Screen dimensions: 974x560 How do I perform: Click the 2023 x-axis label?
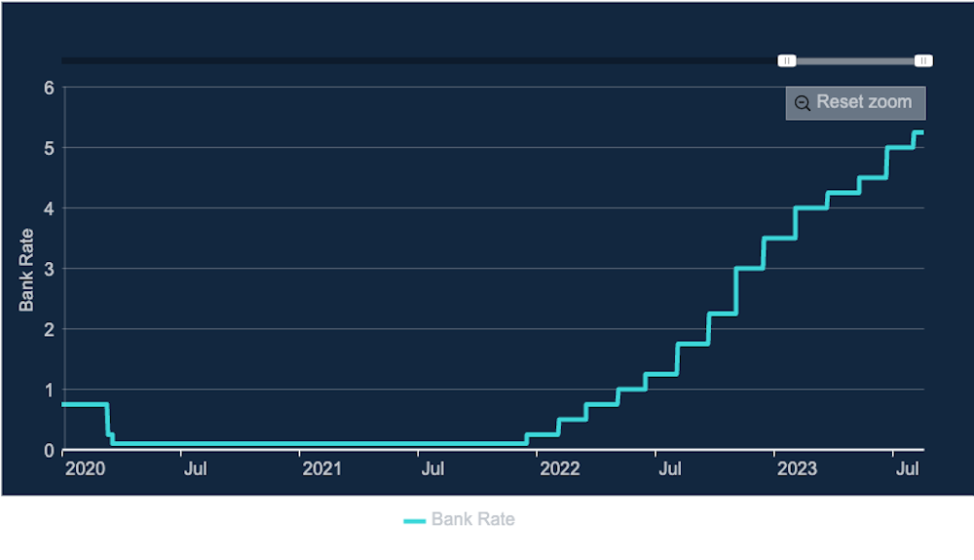click(x=797, y=469)
